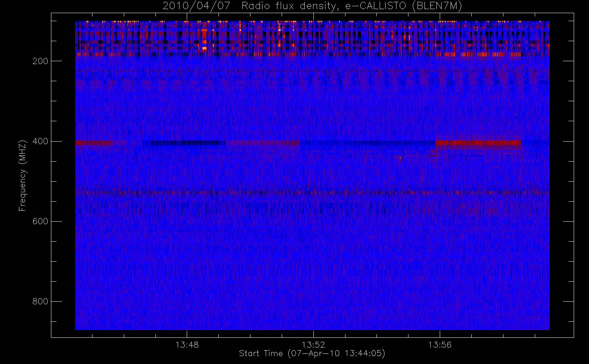This screenshot has height=364, width=589.
Task: Click the 'Frequency (MHZ)' axis label
Action: point(23,175)
